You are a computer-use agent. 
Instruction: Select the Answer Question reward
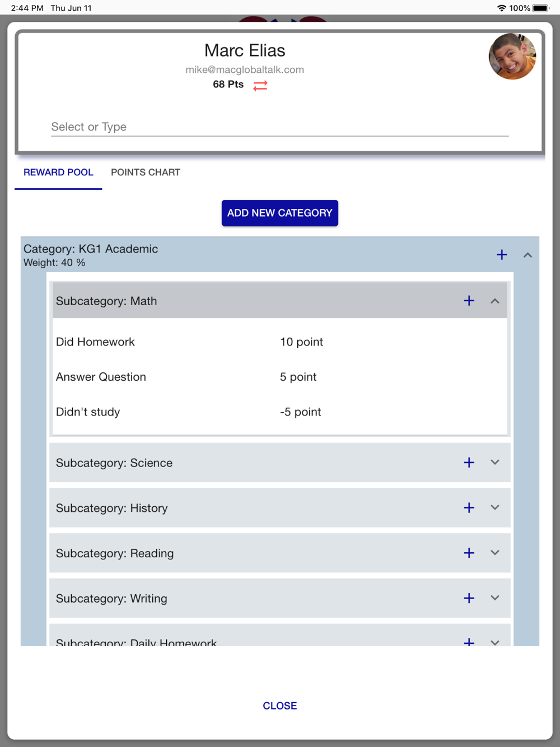[101, 377]
